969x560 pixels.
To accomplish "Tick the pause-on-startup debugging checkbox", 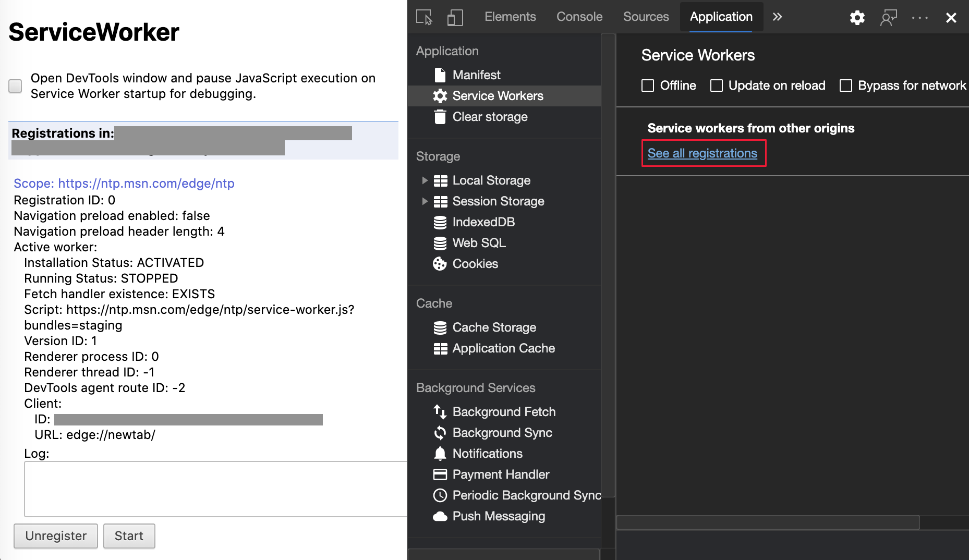I will 16,86.
